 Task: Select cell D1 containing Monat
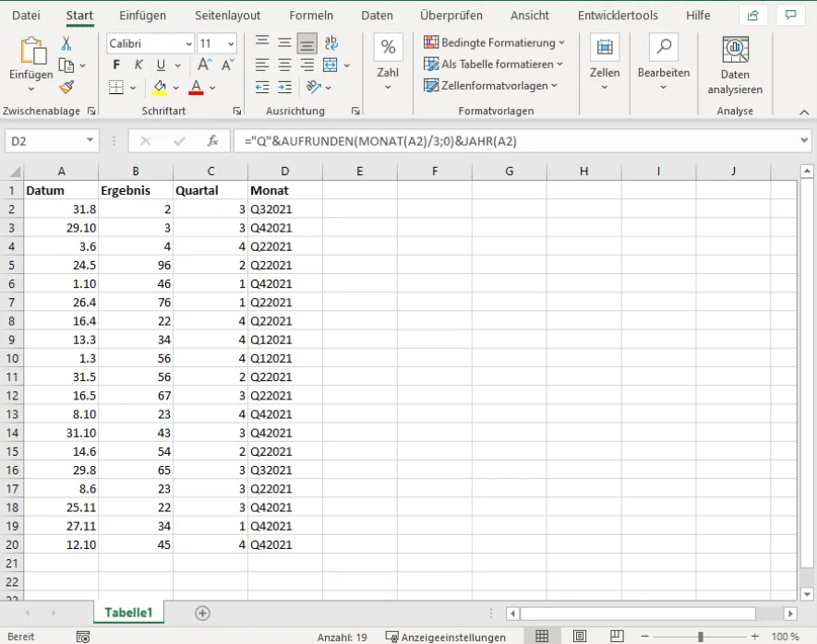[x=284, y=190]
